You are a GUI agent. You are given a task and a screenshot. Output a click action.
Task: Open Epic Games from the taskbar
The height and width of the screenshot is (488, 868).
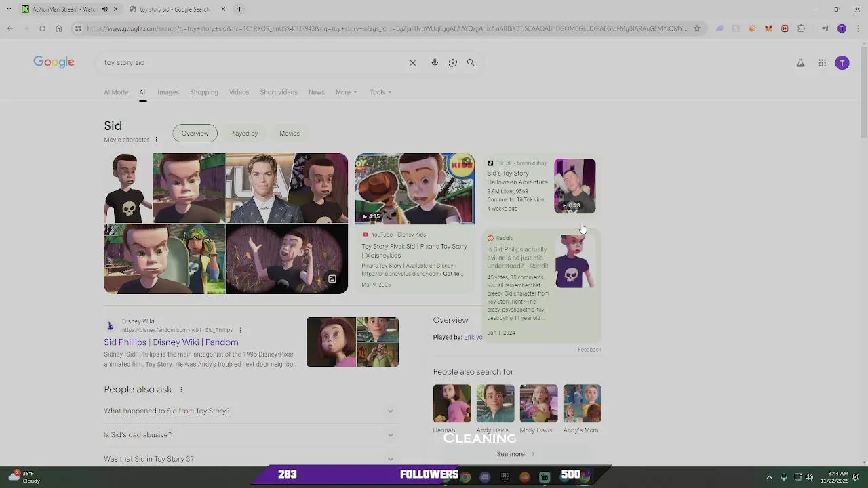pyautogui.click(x=505, y=478)
